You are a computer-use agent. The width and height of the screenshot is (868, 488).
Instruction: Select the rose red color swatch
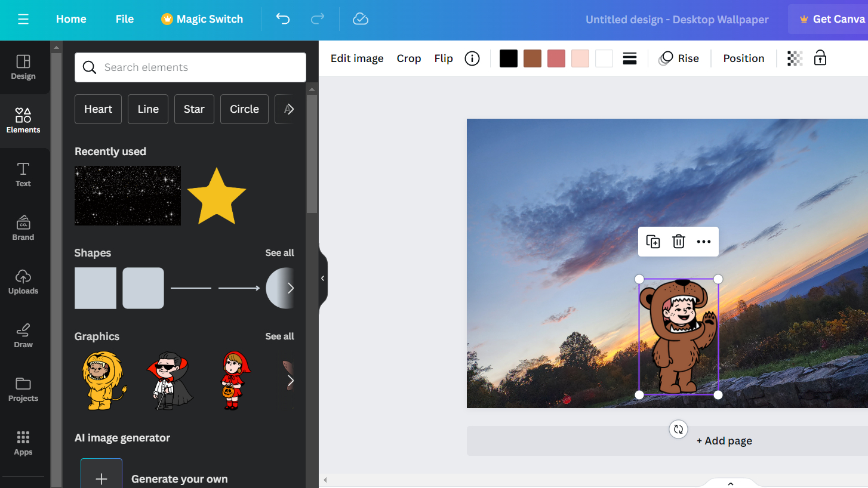[556, 58]
